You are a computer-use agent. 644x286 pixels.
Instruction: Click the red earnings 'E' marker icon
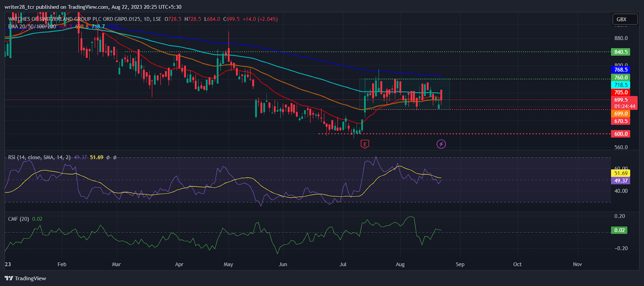pyautogui.click(x=365, y=144)
